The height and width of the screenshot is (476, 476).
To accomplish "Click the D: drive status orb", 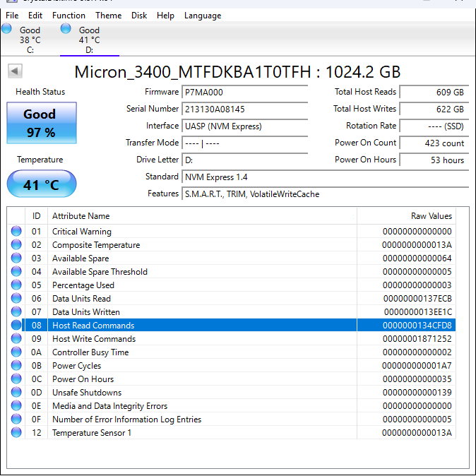I will [66, 29].
